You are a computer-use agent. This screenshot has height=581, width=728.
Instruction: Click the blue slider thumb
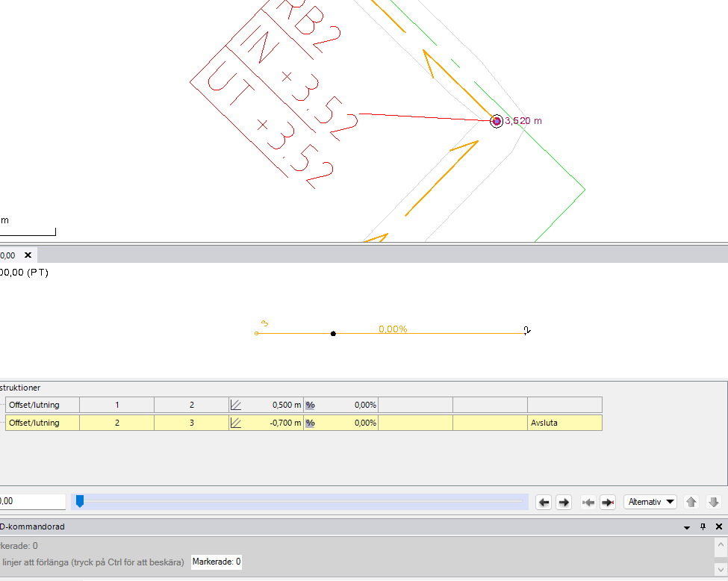(80, 502)
